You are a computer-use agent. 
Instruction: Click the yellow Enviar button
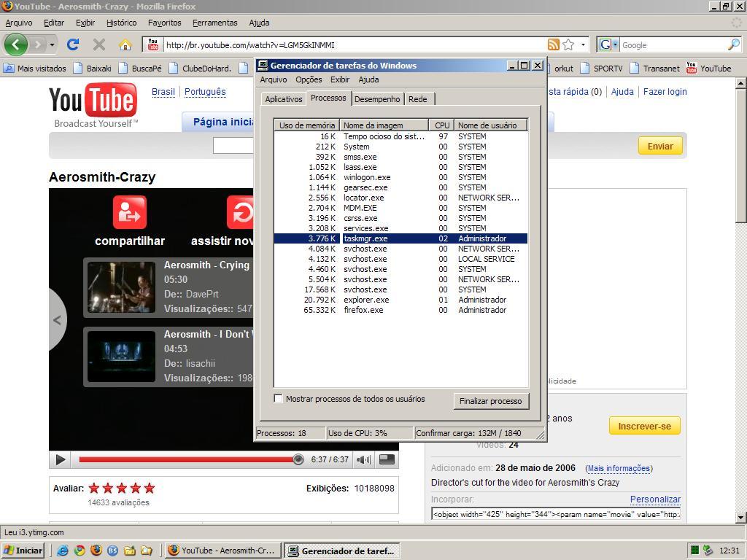coord(660,146)
